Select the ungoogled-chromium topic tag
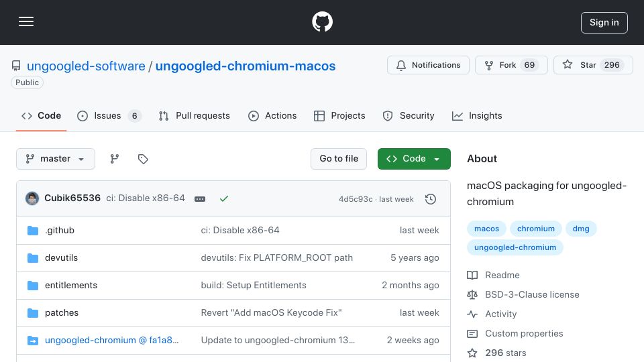 [515, 247]
